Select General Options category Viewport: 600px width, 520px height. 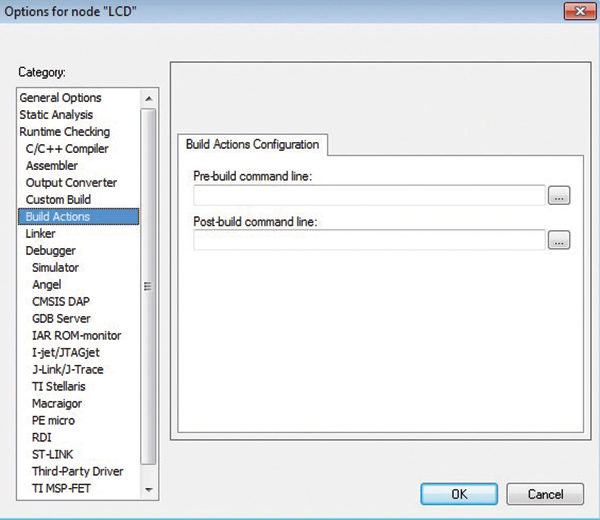point(60,98)
